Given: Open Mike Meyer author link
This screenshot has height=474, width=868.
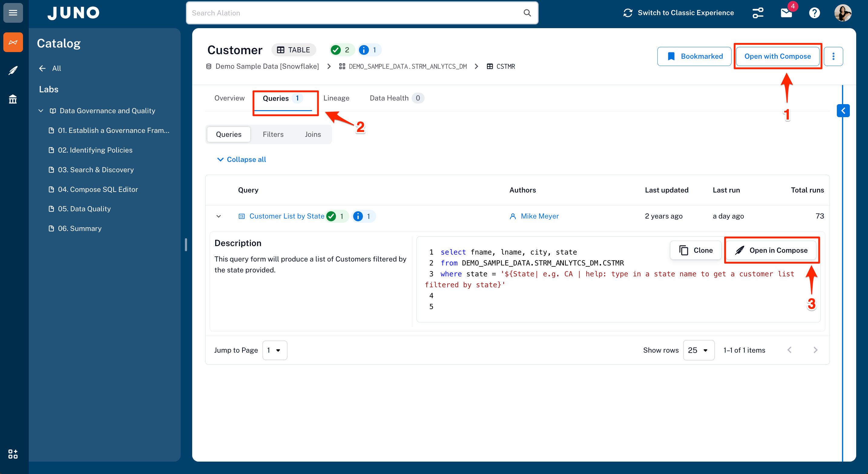Looking at the screenshot, I should [x=539, y=216].
